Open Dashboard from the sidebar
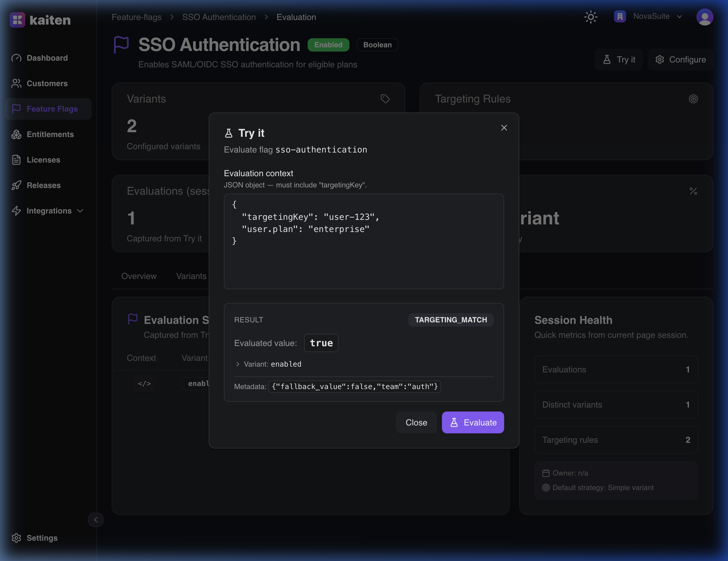The width and height of the screenshot is (728, 561). click(47, 58)
